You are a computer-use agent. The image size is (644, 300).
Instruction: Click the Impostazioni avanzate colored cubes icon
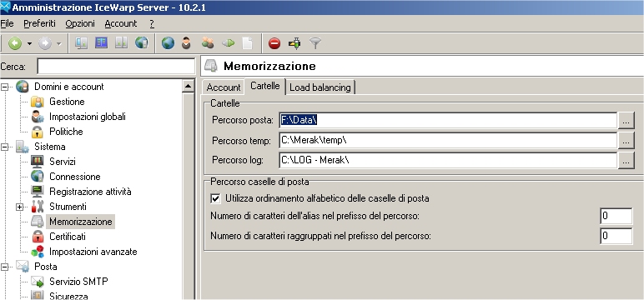(38, 252)
